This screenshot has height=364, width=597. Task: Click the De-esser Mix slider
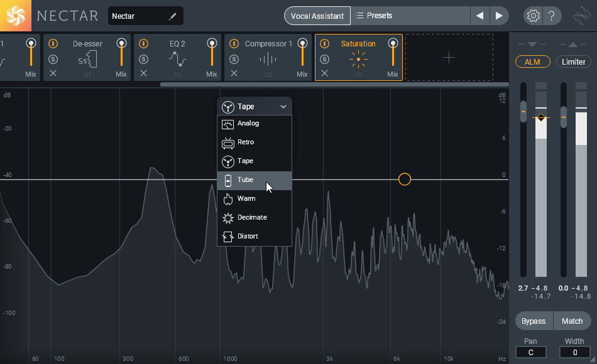121,53
